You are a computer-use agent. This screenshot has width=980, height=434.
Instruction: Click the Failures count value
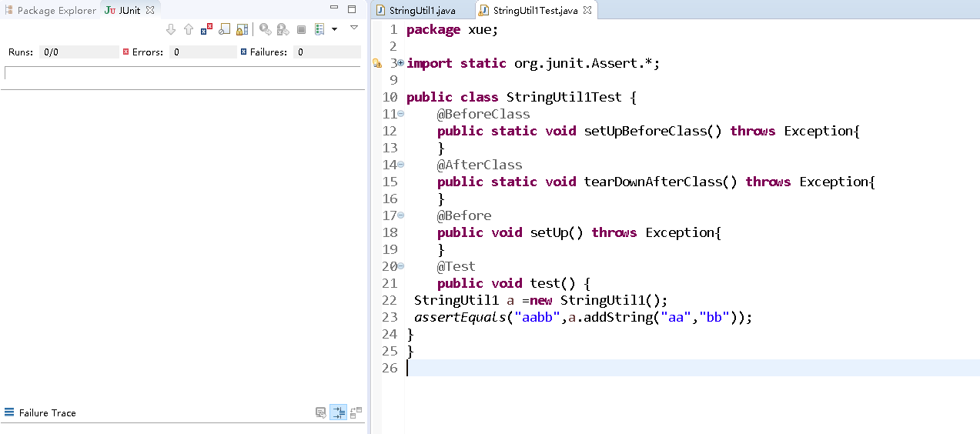point(301,52)
